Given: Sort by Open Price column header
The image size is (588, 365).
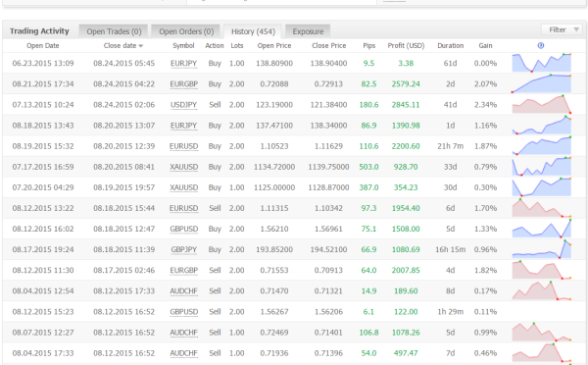Looking at the screenshot, I should (274, 46).
